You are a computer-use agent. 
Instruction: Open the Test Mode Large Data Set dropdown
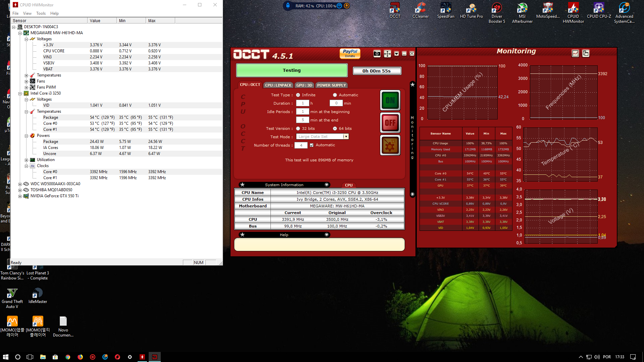click(x=346, y=137)
